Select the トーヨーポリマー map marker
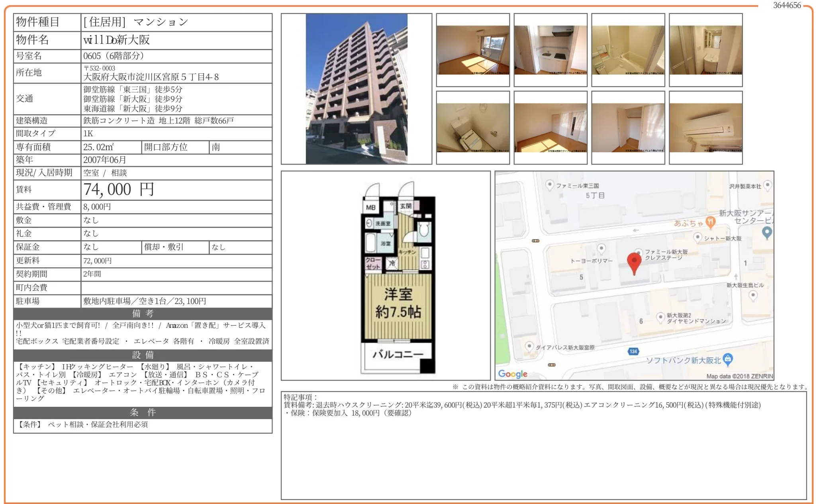 601,249
